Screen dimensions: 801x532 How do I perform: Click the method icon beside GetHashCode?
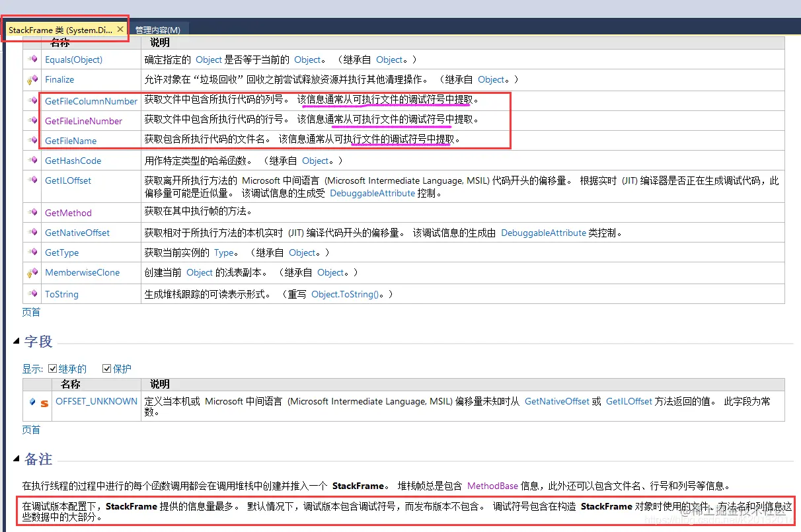pyautogui.click(x=32, y=161)
